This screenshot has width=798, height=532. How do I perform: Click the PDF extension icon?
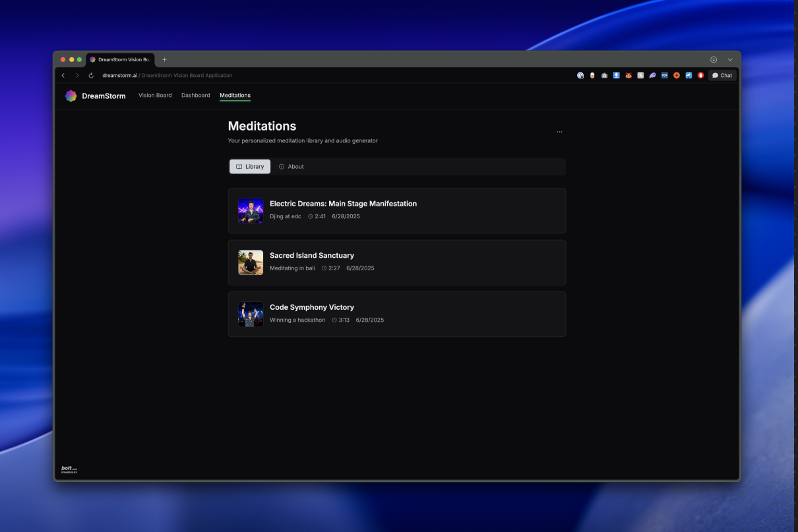(665, 75)
